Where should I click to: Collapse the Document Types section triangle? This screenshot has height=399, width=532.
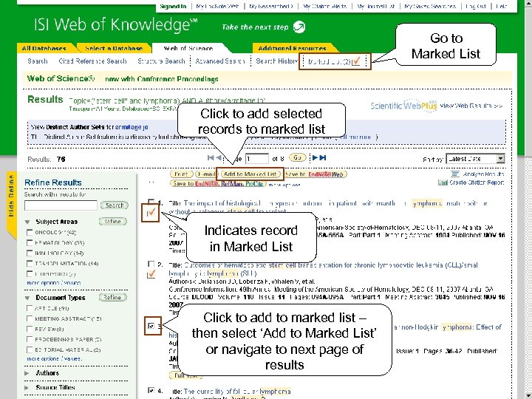click(27, 298)
